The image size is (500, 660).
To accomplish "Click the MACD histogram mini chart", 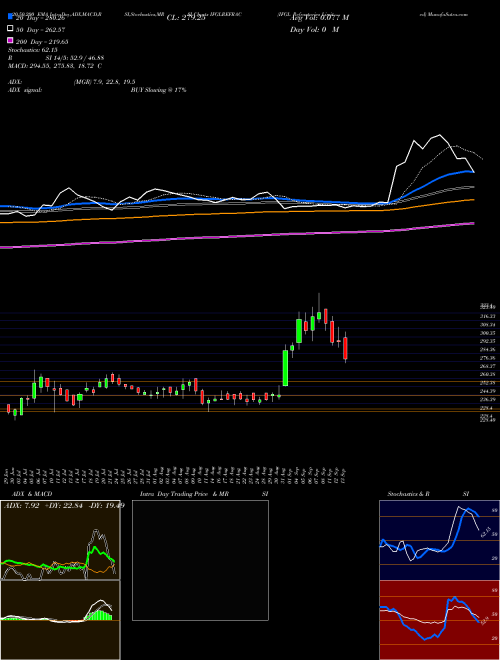I will click(x=60, y=620).
